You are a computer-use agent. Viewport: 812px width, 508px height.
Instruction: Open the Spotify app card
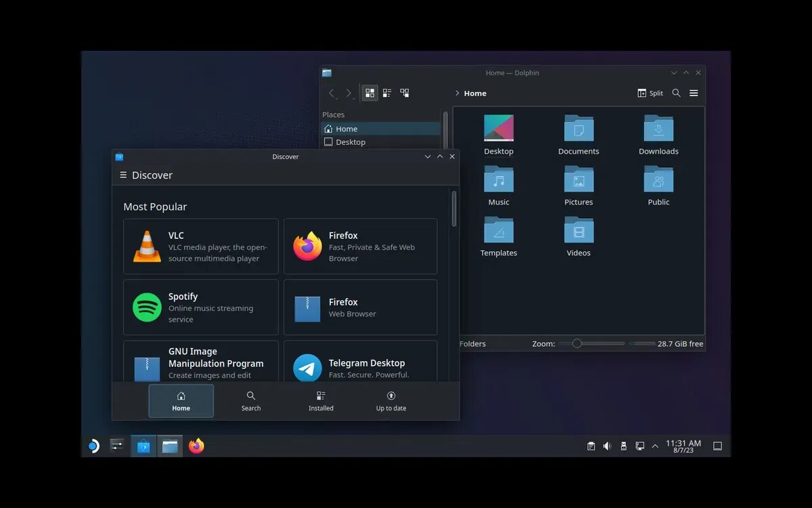click(x=201, y=307)
